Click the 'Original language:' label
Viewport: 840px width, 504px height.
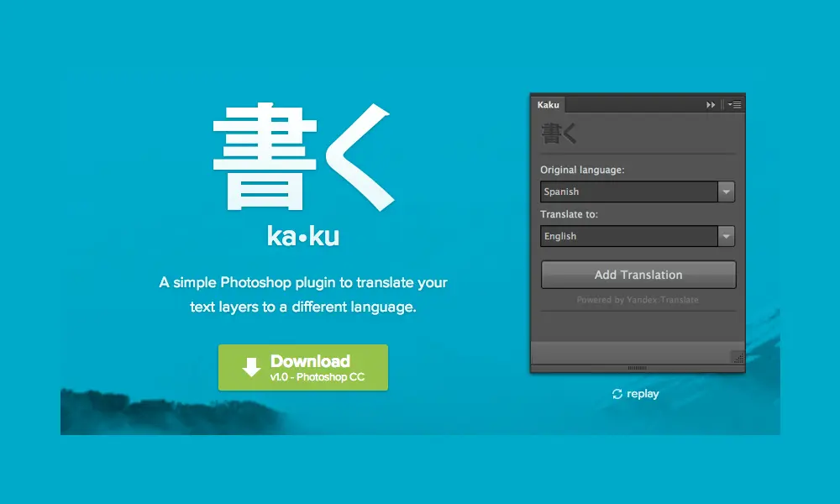(x=582, y=170)
